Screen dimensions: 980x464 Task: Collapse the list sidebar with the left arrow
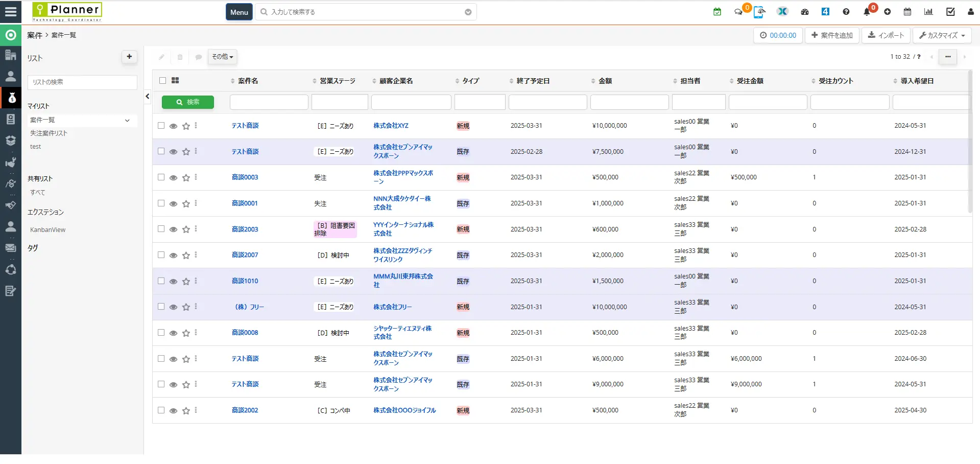coord(148,96)
